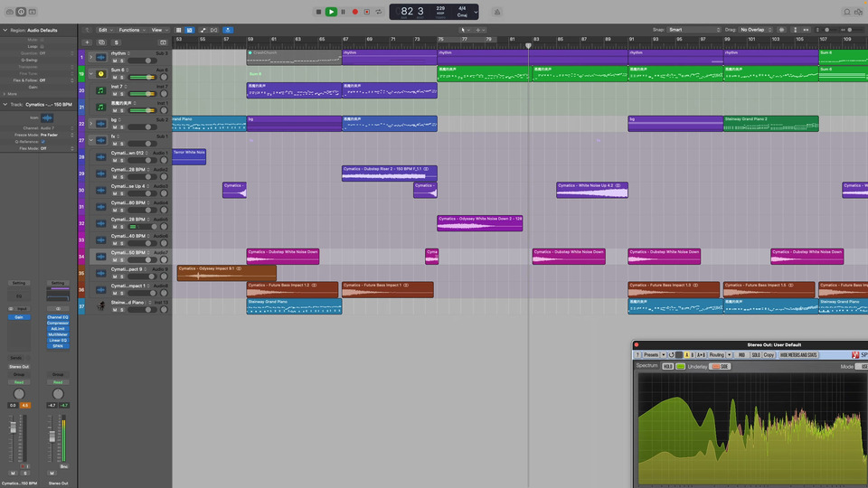Click the Steinway piano track icon
Screen dimensions: 868x488
pyautogui.click(x=100, y=306)
